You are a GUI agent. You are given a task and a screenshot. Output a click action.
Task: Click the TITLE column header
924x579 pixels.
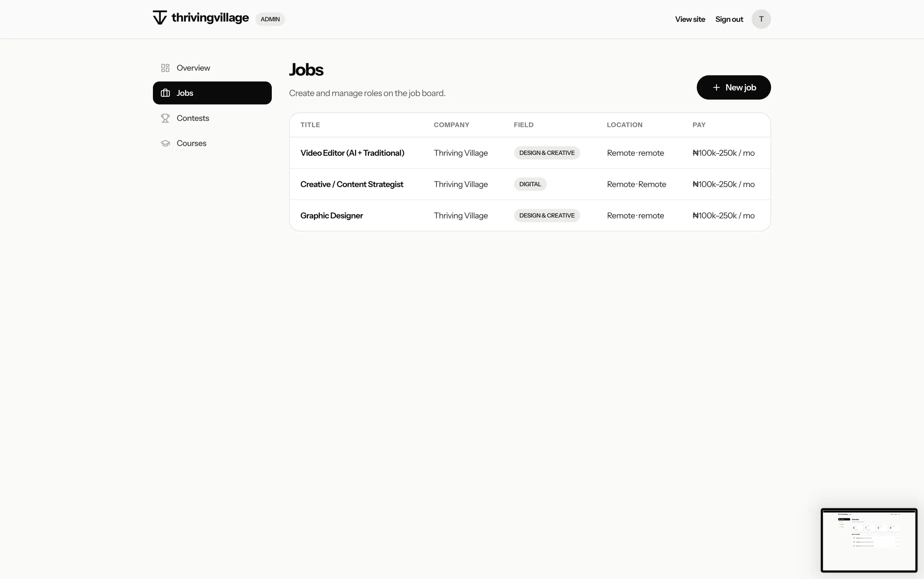(x=310, y=125)
